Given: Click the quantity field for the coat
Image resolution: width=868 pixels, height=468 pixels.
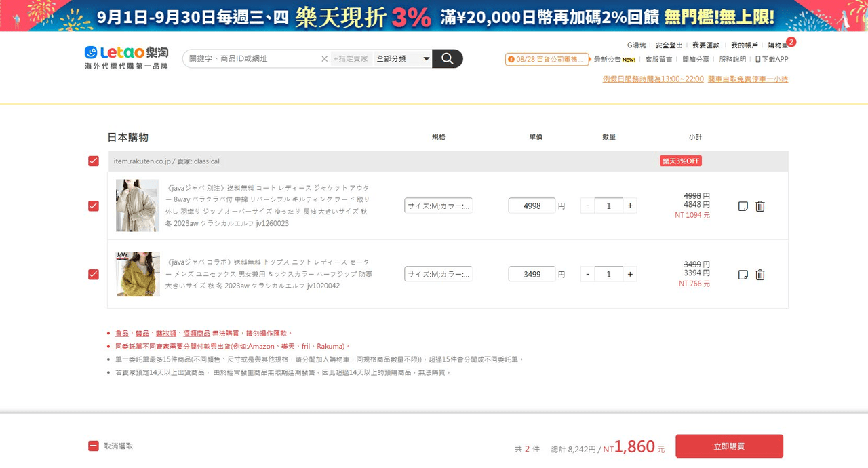Looking at the screenshot, I should coord(609,206).
